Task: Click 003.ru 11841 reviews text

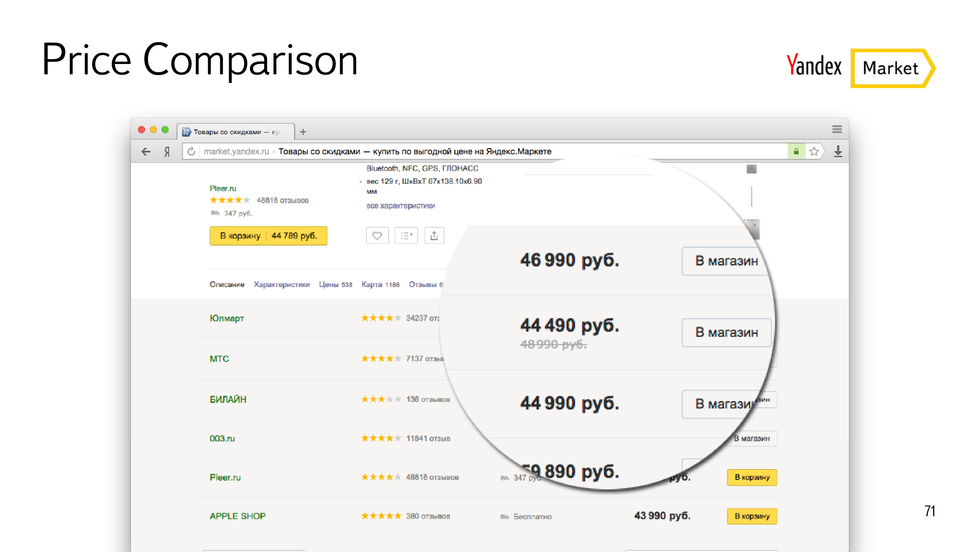Action: [428, 439]
